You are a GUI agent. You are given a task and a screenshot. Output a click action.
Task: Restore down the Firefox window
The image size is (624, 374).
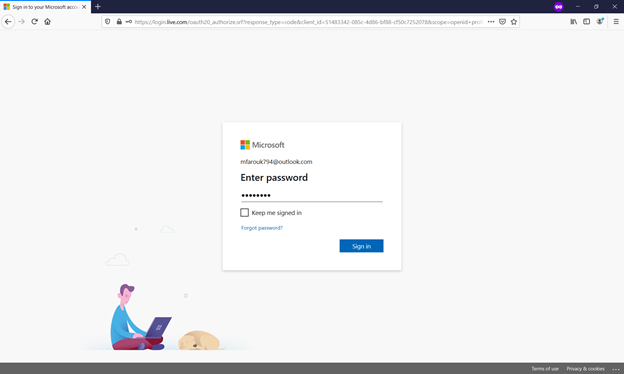point(596,6)
